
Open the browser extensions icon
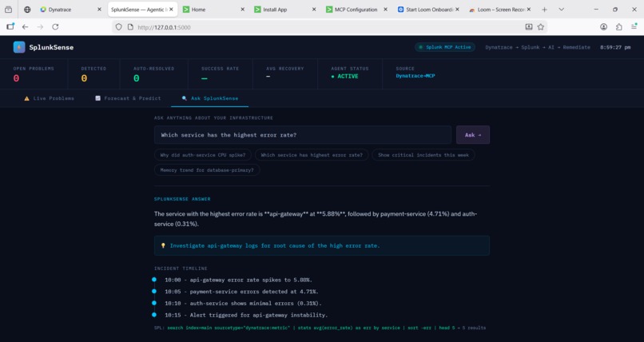619,26
